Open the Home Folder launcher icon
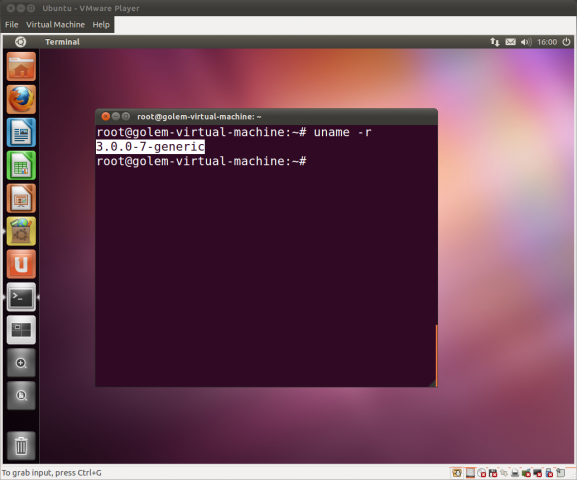 click(21, 66)
